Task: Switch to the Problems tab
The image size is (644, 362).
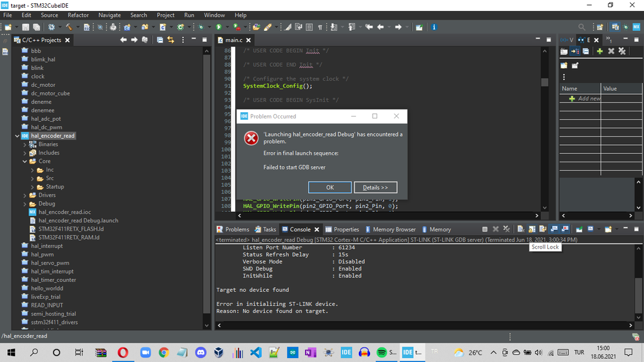Action: [233, 229]
